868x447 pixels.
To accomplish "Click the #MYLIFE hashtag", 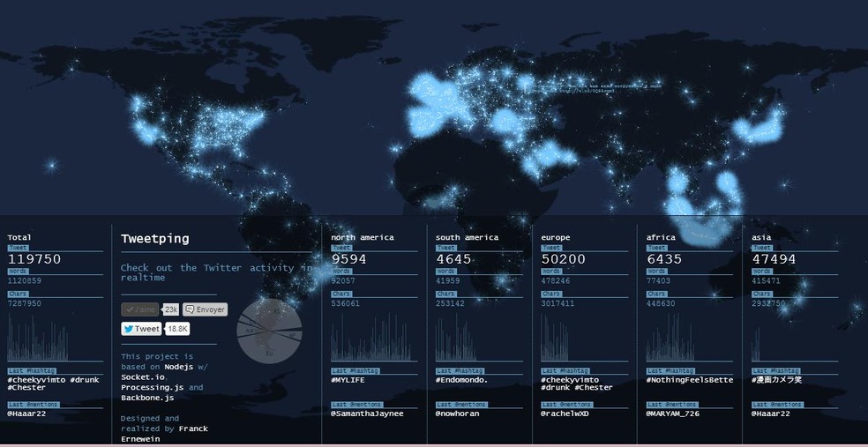I will pos(348,380).
